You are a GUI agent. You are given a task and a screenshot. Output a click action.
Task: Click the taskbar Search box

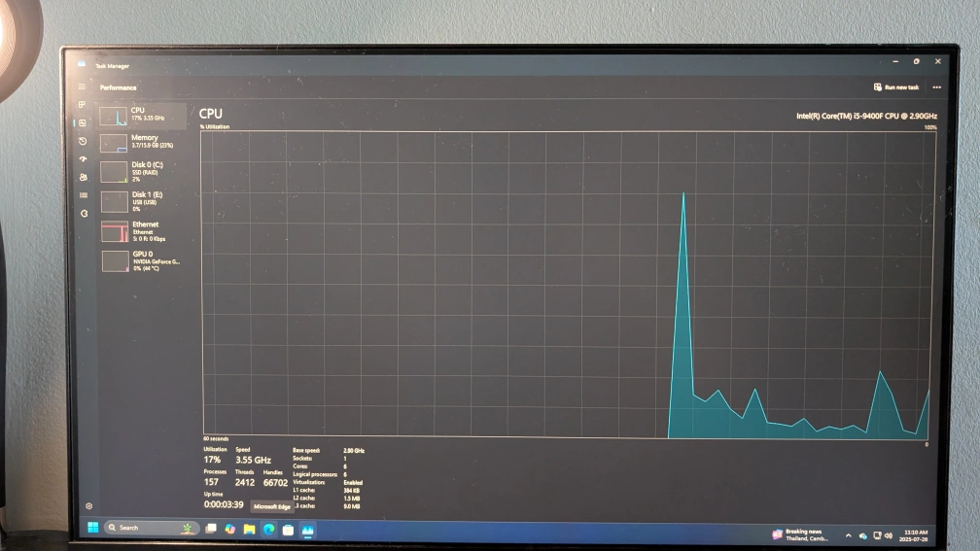click(x=146, y=528)
